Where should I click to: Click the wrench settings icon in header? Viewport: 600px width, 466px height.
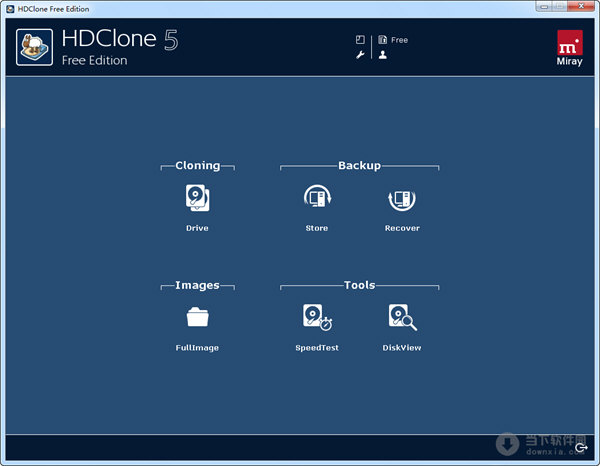[360, 55]
